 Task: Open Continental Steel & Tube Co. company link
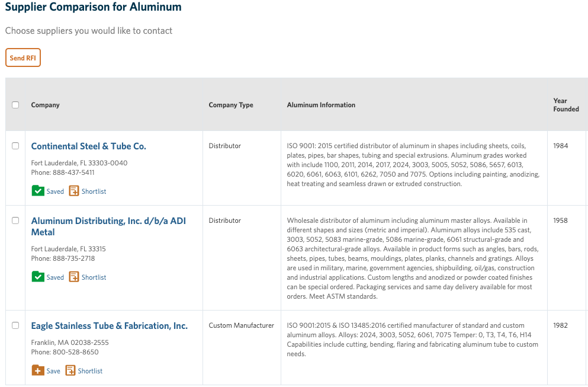(x=88, y=146)
